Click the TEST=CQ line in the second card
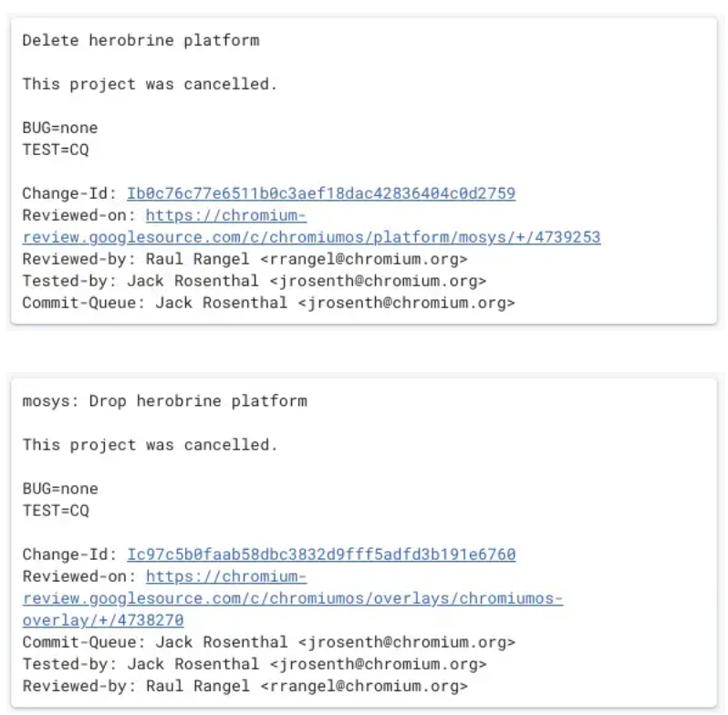This screenshot has height=715, width=728. point(56,510)
